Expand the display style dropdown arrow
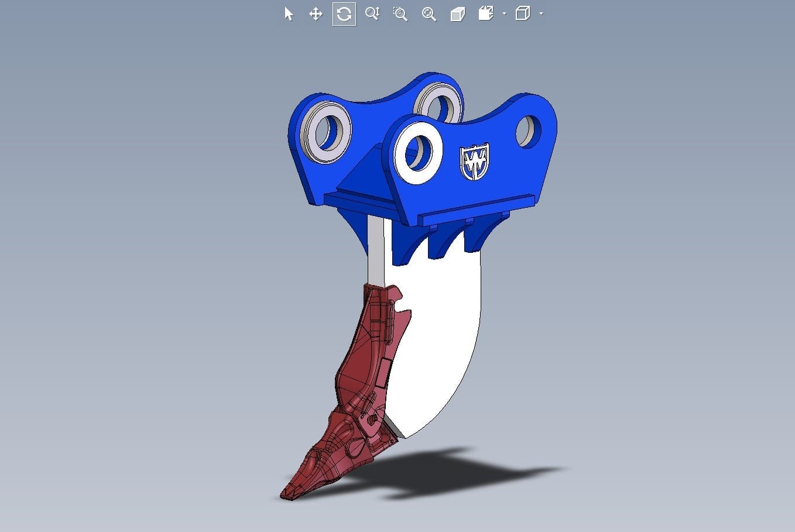This screenshot has width=795, height=532. (541, 13)
